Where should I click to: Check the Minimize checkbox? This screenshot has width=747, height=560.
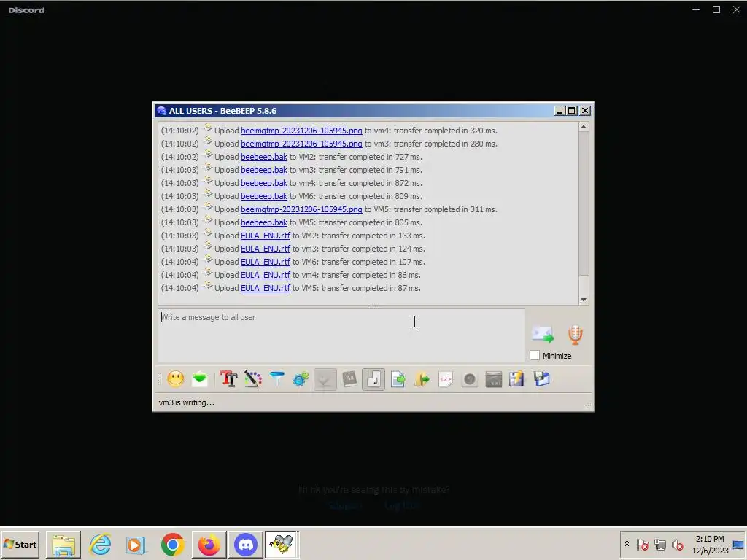point(535,355)
